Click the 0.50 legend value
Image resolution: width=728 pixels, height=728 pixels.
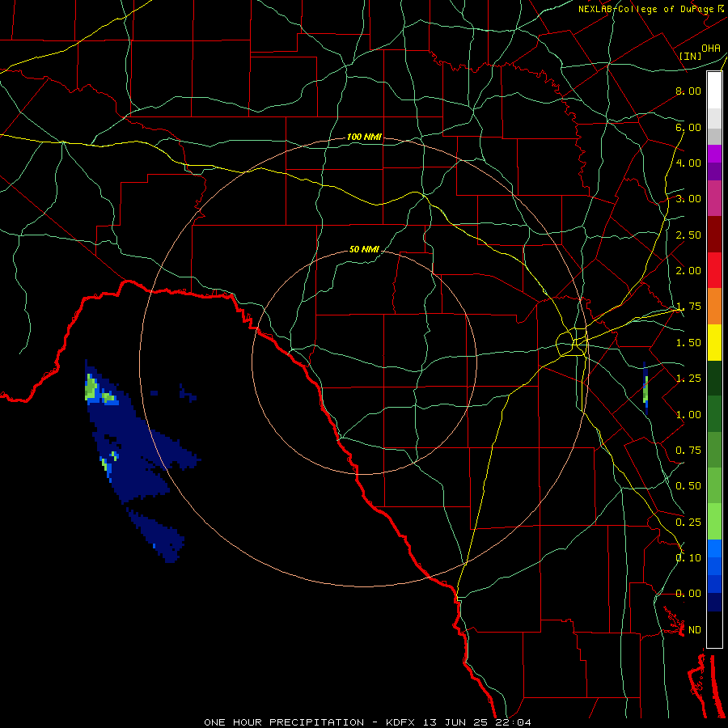tap(688, 486)
